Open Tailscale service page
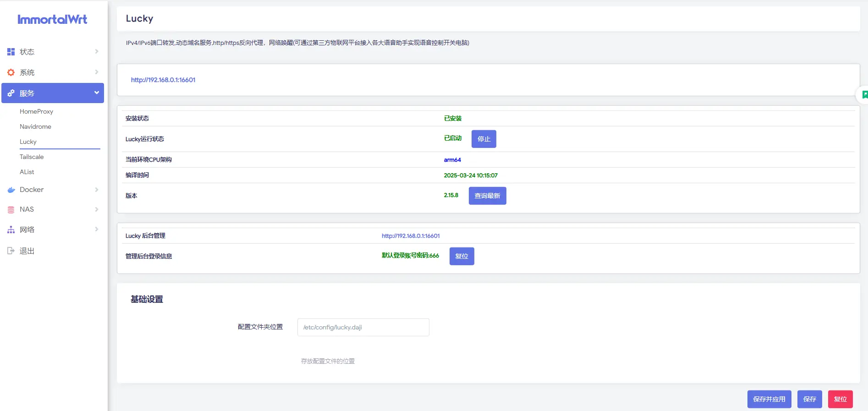The height and width of the screenshot is (411, 868). pos(32,157)
